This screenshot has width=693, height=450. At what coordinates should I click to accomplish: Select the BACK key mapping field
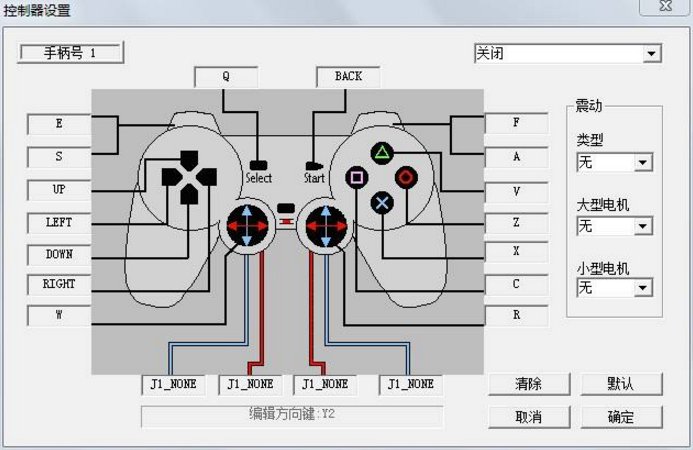(x=348, y=77)
